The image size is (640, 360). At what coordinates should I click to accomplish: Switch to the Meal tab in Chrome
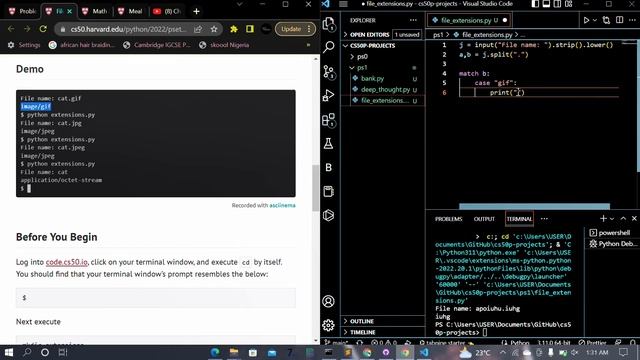tap(131, 11)
